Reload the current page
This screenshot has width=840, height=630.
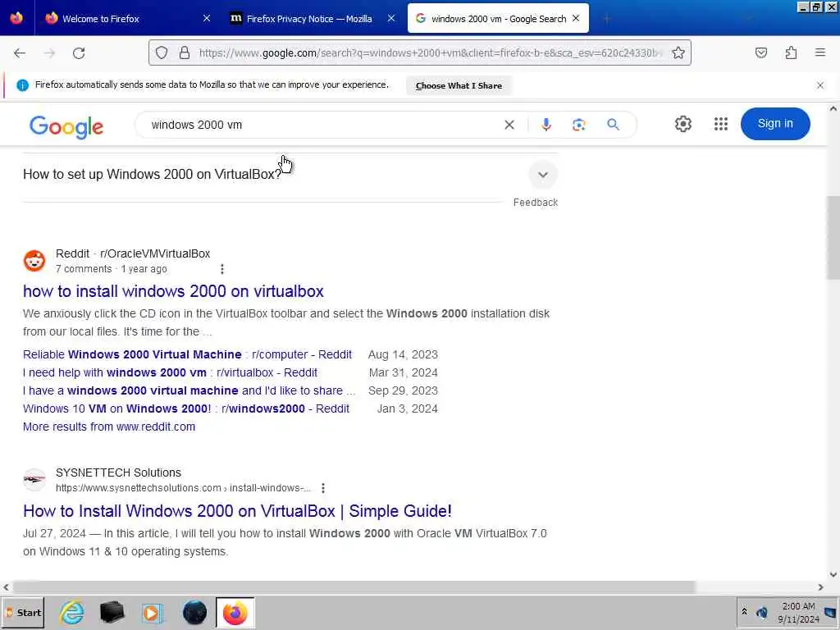click(79, 53)
